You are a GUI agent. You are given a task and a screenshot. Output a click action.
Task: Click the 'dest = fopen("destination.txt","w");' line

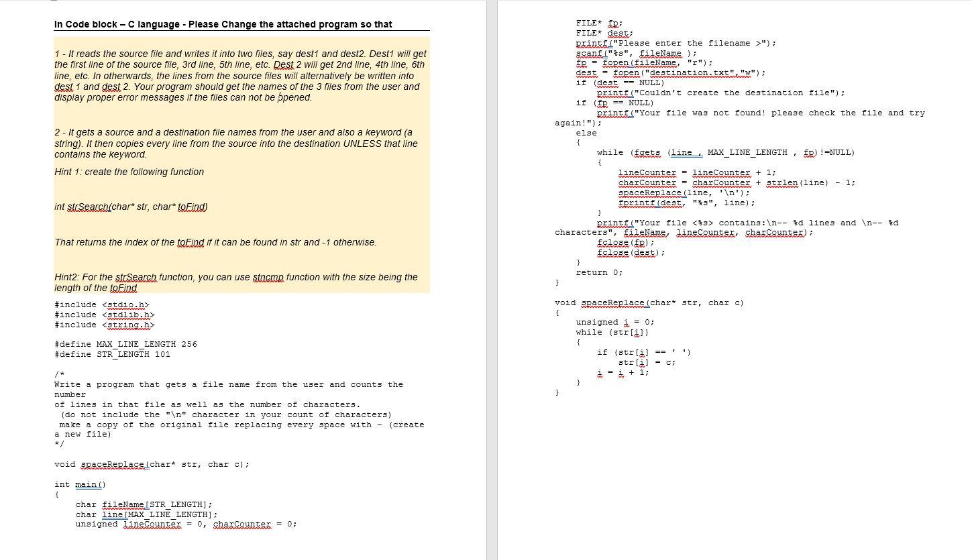671,73
